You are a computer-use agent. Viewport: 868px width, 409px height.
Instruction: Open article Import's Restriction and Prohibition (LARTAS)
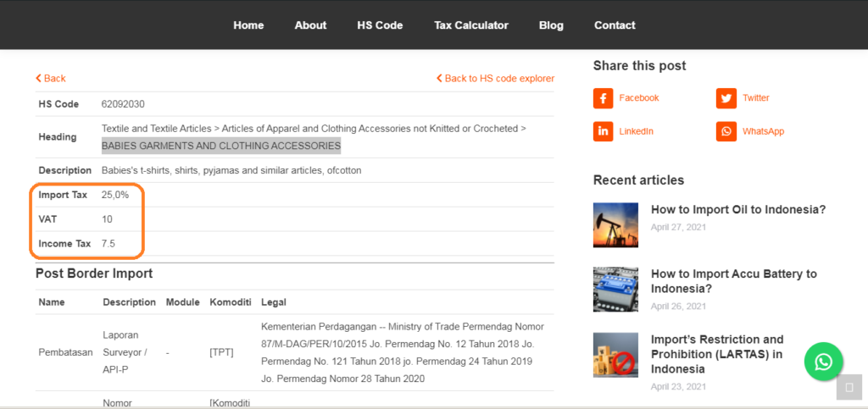(717, 354)
